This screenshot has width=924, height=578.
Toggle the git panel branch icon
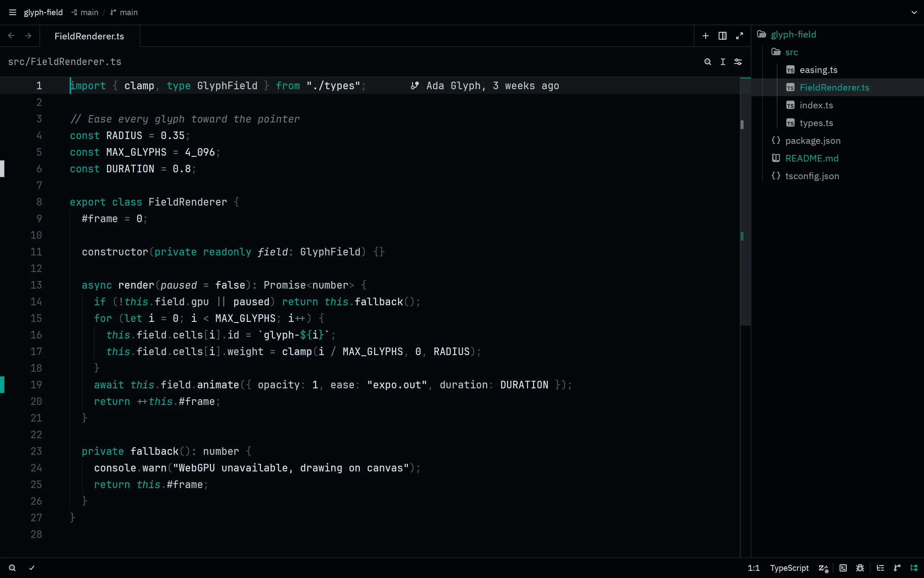897,568
